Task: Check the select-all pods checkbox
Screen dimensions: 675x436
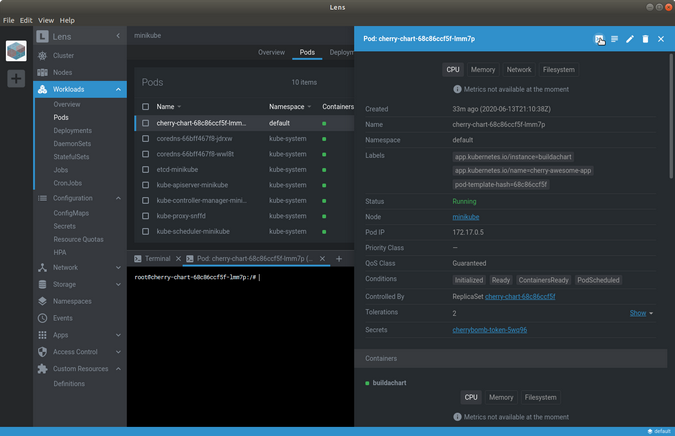Action: (145, 106)
